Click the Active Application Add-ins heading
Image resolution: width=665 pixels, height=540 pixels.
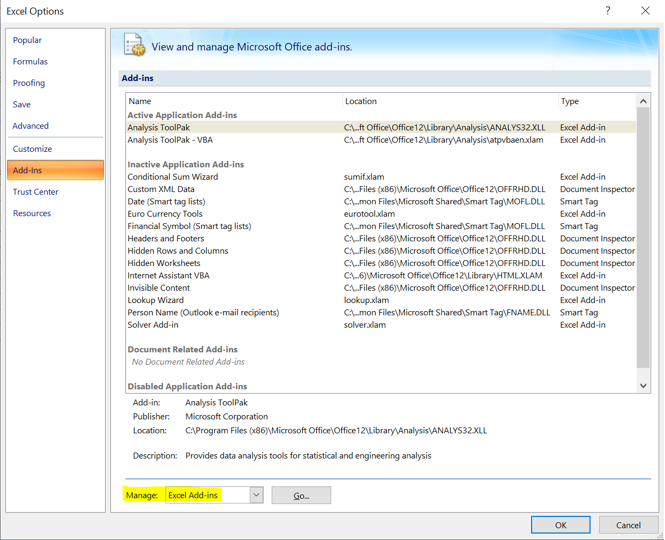pyautogui.click(x=182, y=115)
